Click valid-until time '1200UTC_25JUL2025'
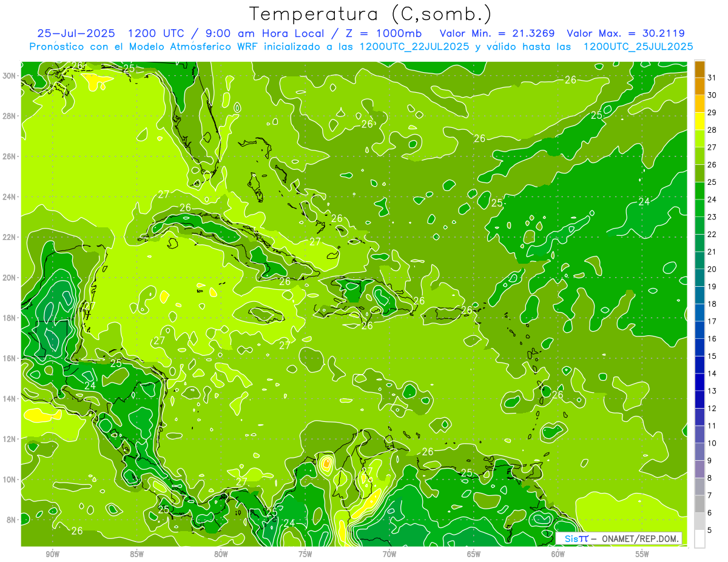The width and height of the screenshot is (728, 562). [638, 46]
